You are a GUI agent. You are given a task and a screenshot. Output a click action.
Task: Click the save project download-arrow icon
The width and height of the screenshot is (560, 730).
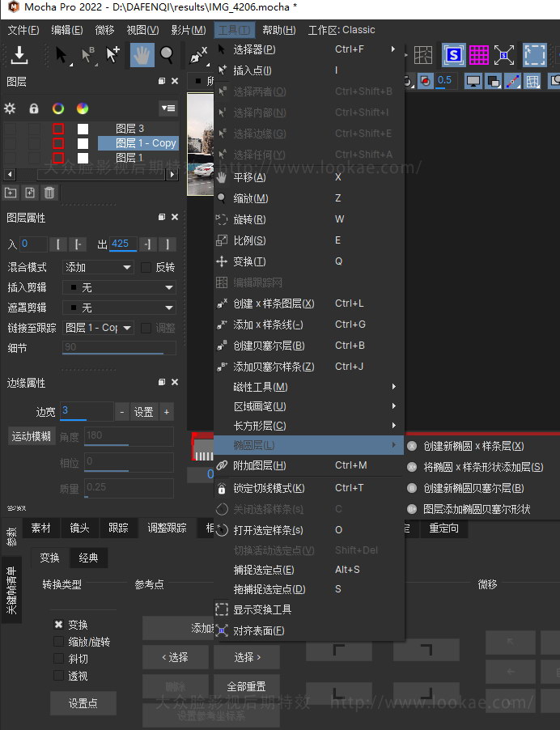pyautogui.click(x=19, y=55)
